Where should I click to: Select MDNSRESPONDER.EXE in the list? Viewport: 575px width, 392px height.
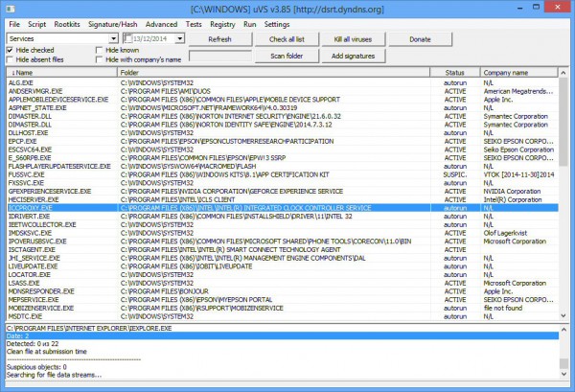coord(283,291)
